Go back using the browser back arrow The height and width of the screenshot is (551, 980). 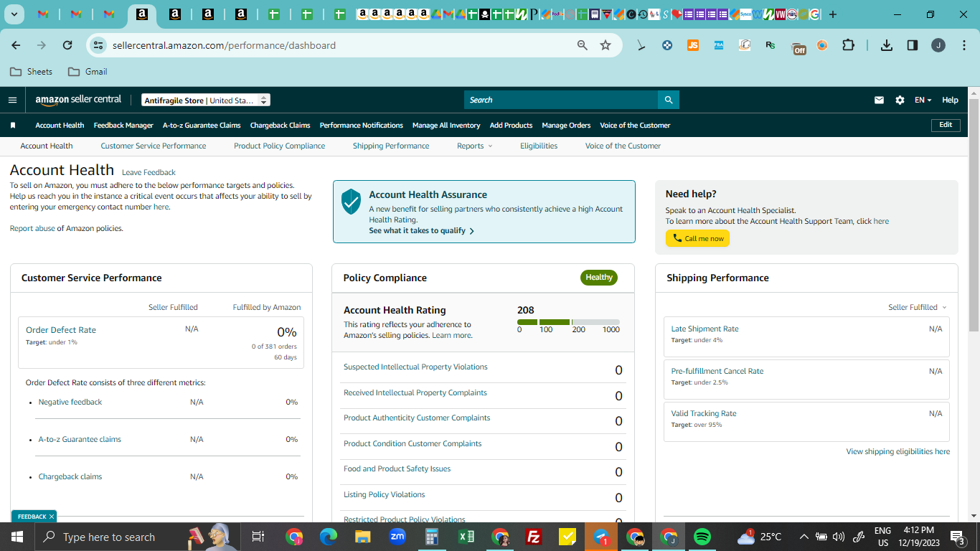(16, 45)
